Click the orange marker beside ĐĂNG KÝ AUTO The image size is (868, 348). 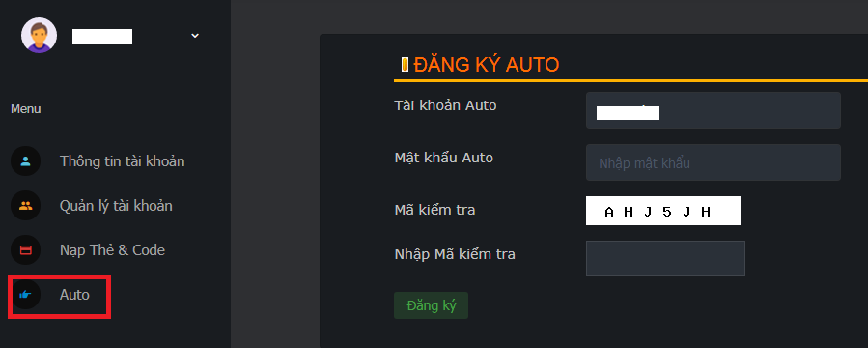405,64
